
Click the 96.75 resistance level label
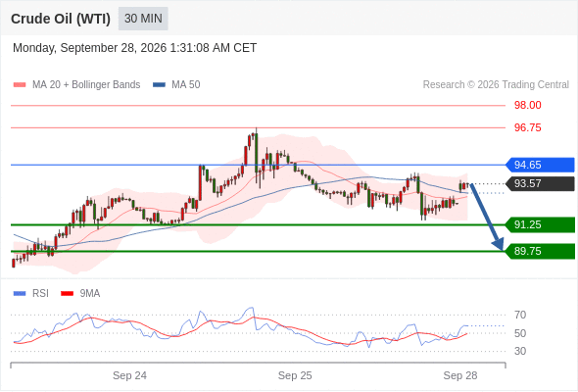coord(527,128)
